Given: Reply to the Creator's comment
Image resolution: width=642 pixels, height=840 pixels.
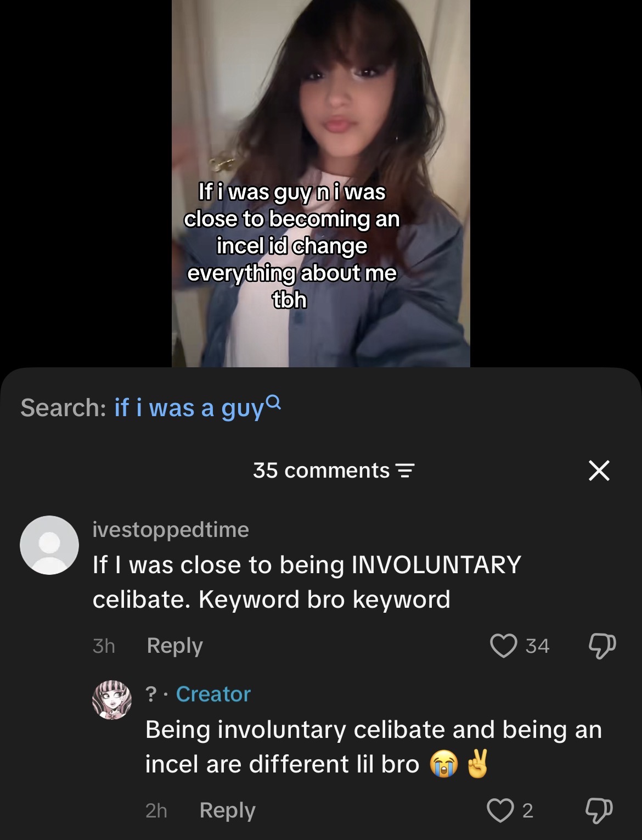Looking at the screenshot, I should (x=228, y=810).
